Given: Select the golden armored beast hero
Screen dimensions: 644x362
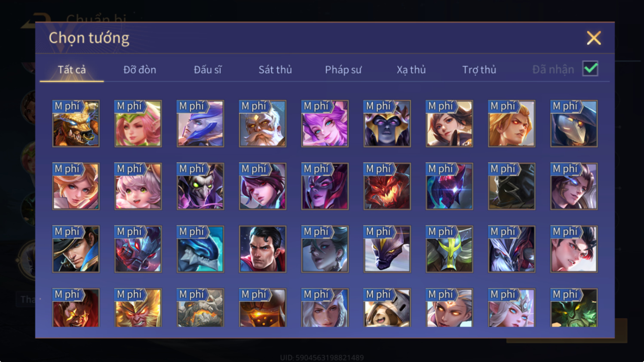Looking at the screenshot, I should pos(76,123).
